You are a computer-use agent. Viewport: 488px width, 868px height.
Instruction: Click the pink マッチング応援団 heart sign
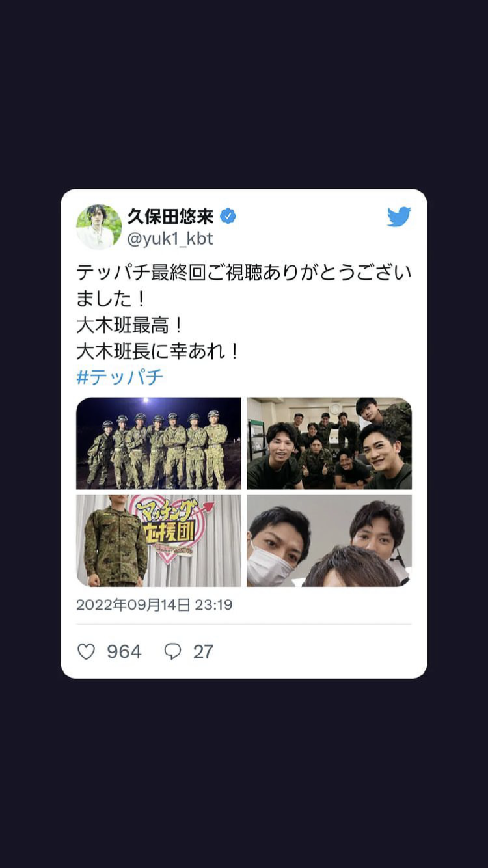tap(170, 528)
